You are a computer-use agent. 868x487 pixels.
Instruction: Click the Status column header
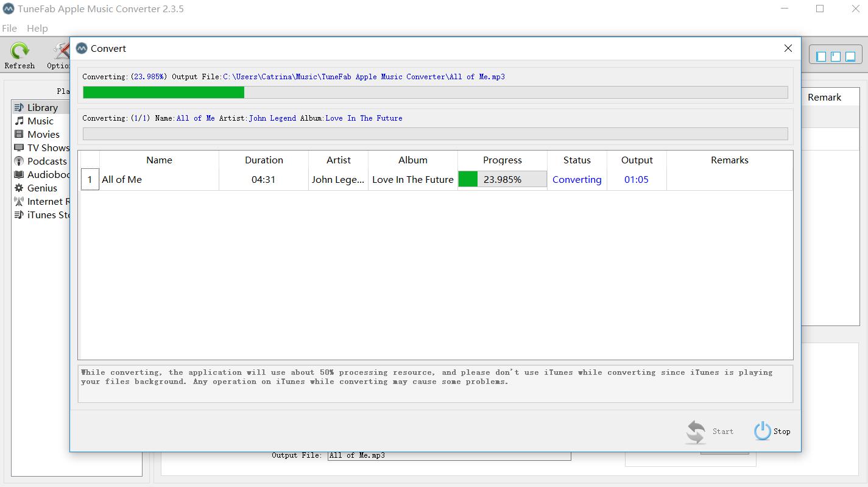[577, 160]
